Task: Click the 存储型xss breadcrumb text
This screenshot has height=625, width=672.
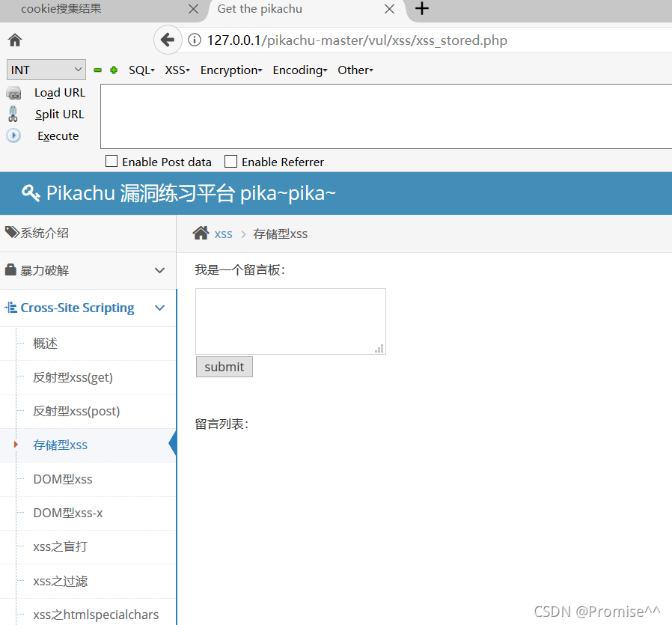Action: tap(281, 234)
